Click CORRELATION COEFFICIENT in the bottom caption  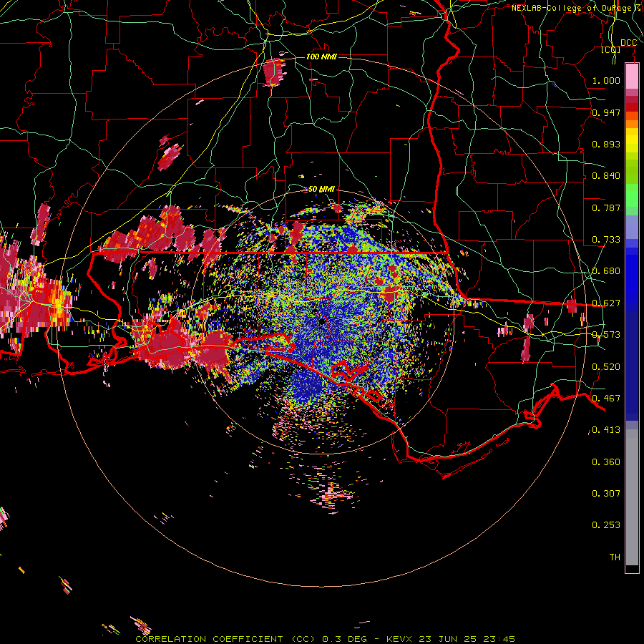209,639
